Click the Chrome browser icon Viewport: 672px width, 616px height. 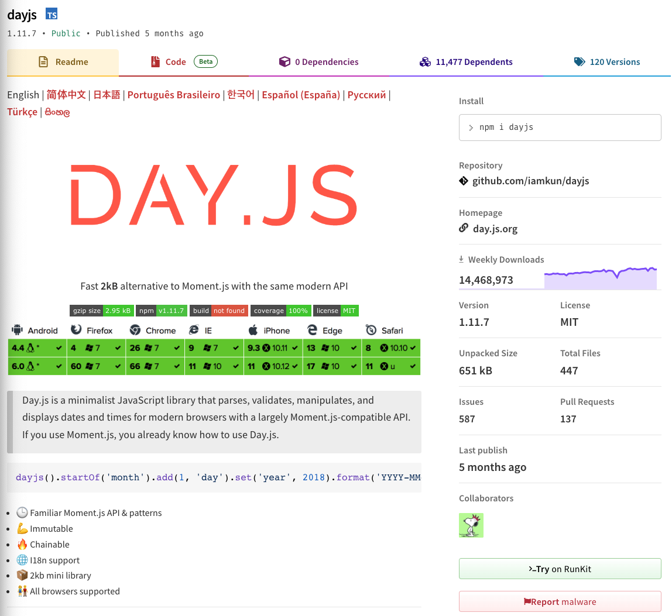coord(135,330)
